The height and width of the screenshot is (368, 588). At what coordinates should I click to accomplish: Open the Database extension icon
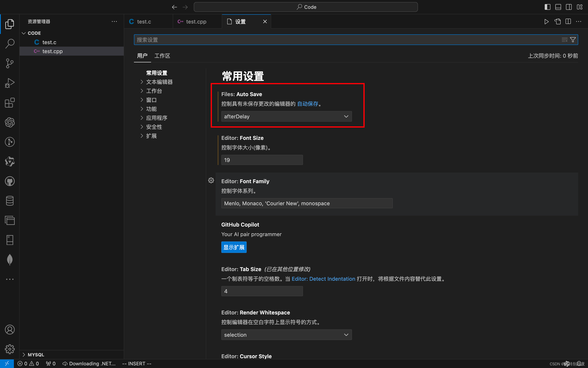[10, 201]
